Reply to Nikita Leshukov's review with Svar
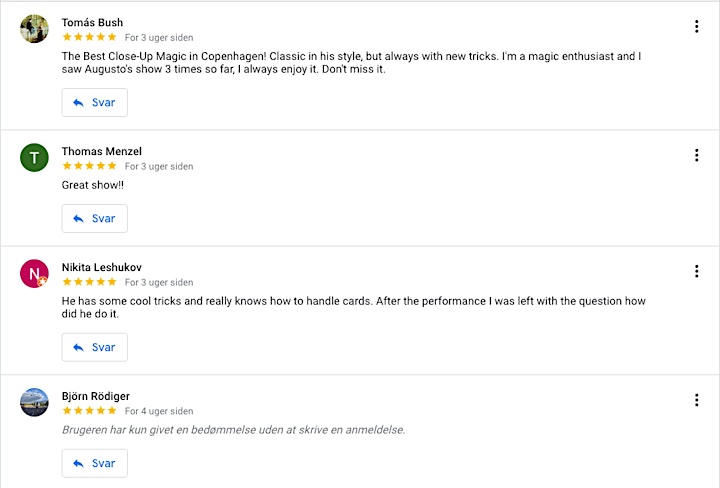This screenshot has width=720, height=488. (95, 348)
